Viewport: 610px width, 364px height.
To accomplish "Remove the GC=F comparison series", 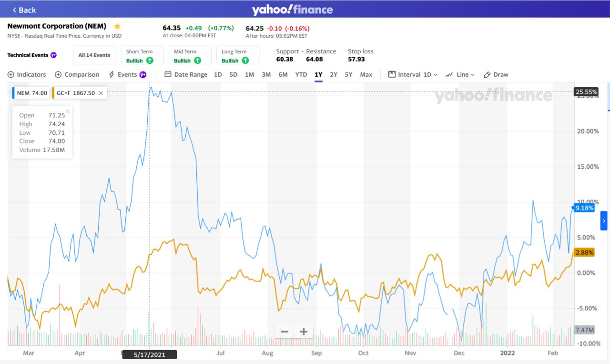I will coord(101,93).
